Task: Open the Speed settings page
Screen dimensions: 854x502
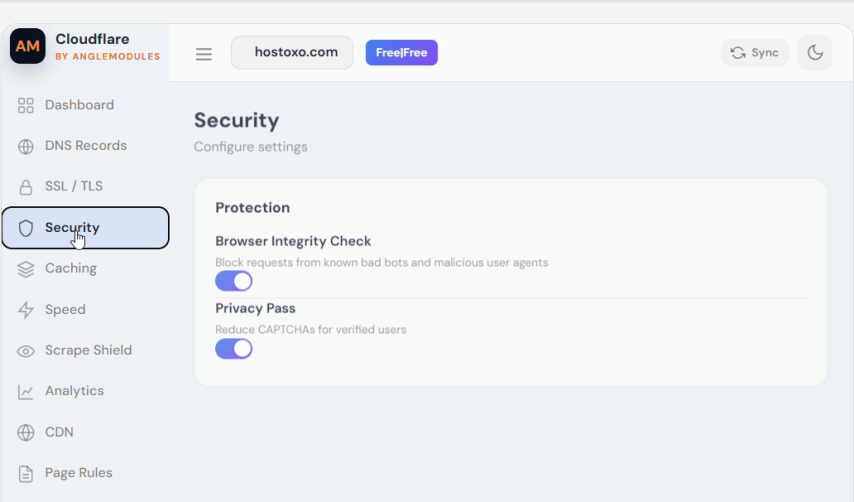Action: tap(85, 309)
